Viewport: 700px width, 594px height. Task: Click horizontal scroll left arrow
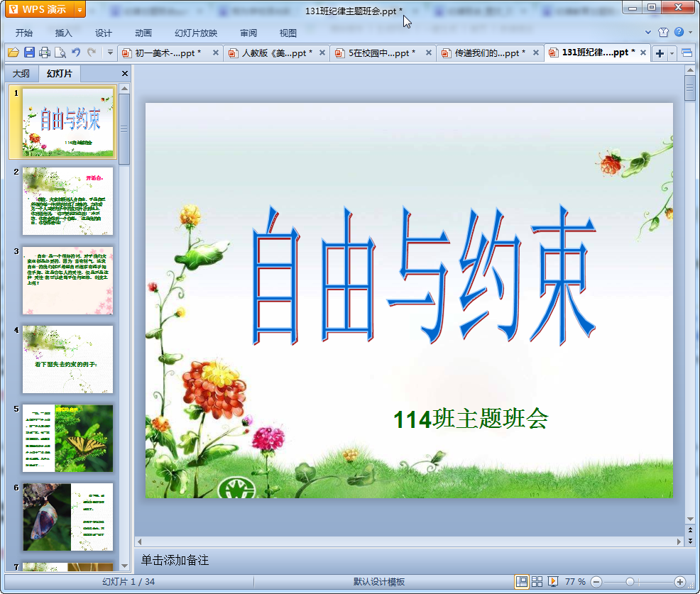pyautogui.click(x=140, y=541)
